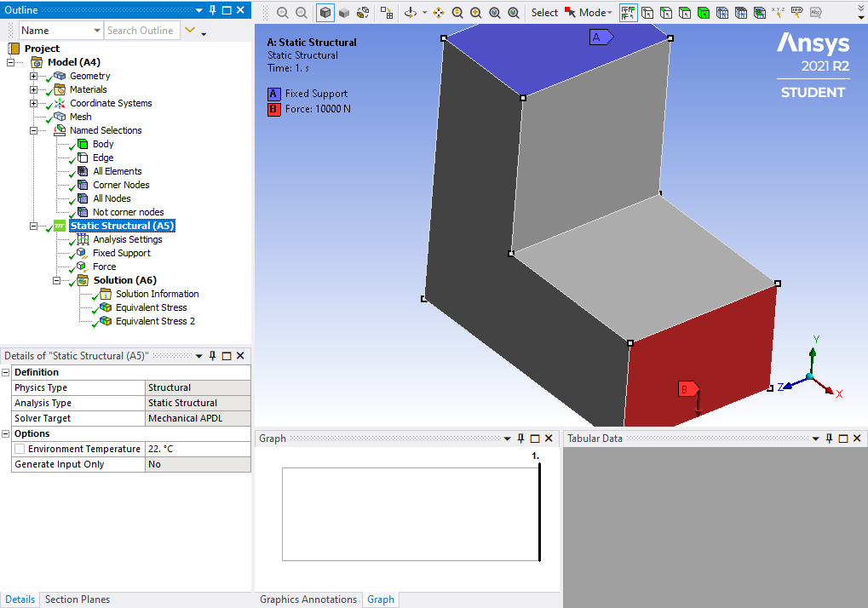This screenshot has height=608, width=868.
Task: Collapse the Named Selections tree node
Action: 34,130
